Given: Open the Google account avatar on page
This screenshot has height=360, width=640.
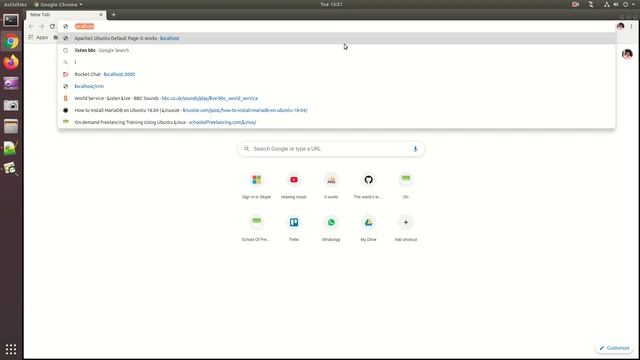Looking at the screenshot, I should click(627, 54).
